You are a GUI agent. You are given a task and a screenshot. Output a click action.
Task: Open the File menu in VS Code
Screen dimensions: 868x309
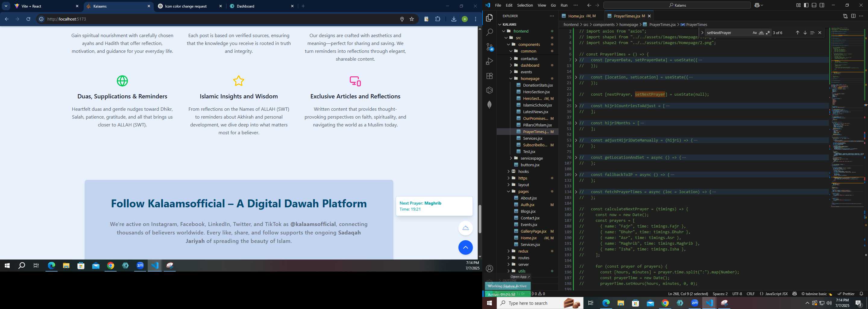pos(498,5)
